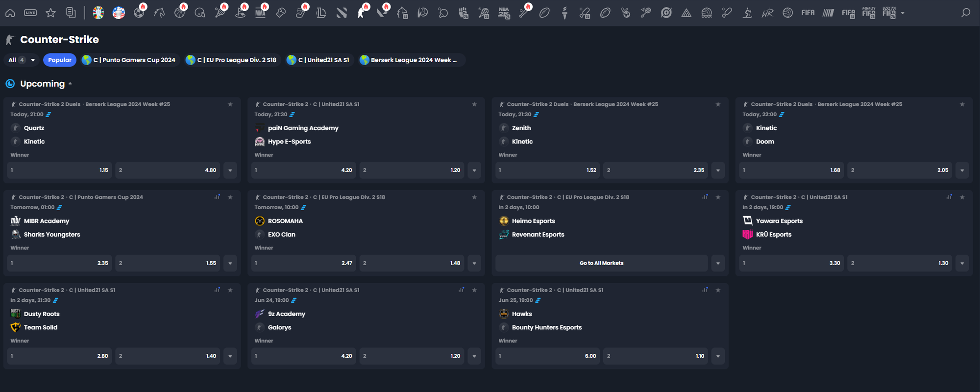Screen dimensions: 980x392
Task: Select the Popular filter tab
Action: [x=60, y=60]
